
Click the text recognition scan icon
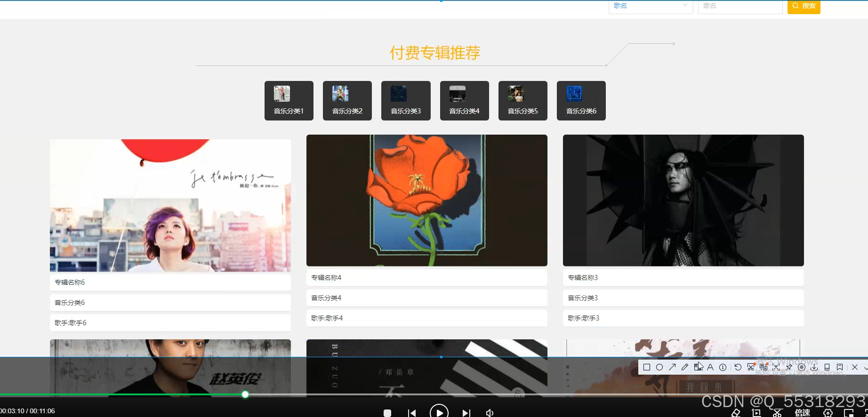click(x=776, y=367)
